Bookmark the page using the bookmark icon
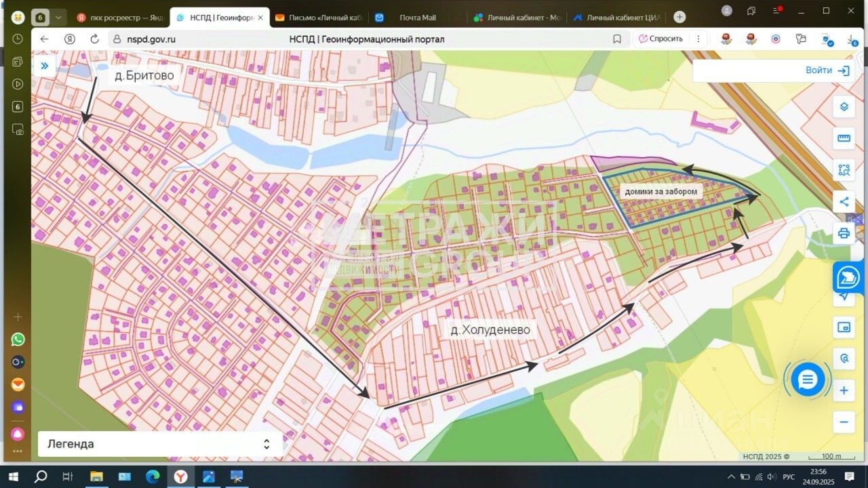 coord(616,39)
